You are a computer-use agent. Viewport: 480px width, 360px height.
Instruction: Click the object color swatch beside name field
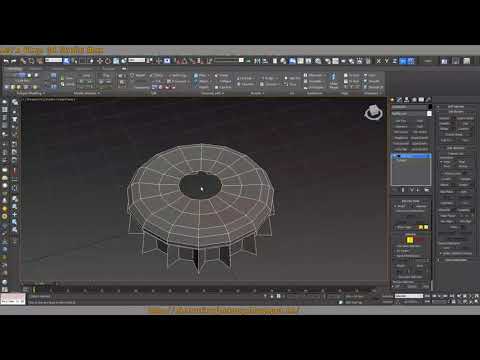coord(430,107)
